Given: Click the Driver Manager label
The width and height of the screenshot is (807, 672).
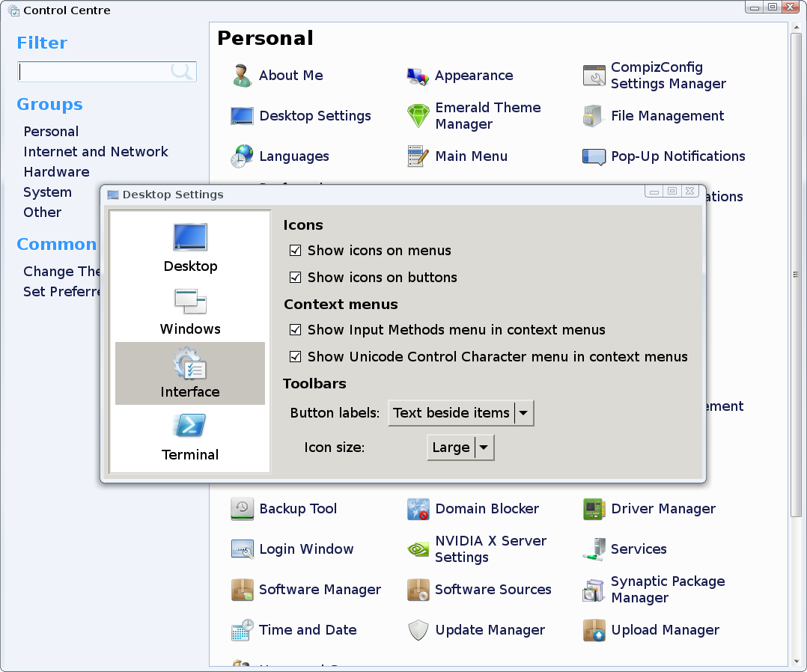Looking at the screenshot, I should pos(663,509).
